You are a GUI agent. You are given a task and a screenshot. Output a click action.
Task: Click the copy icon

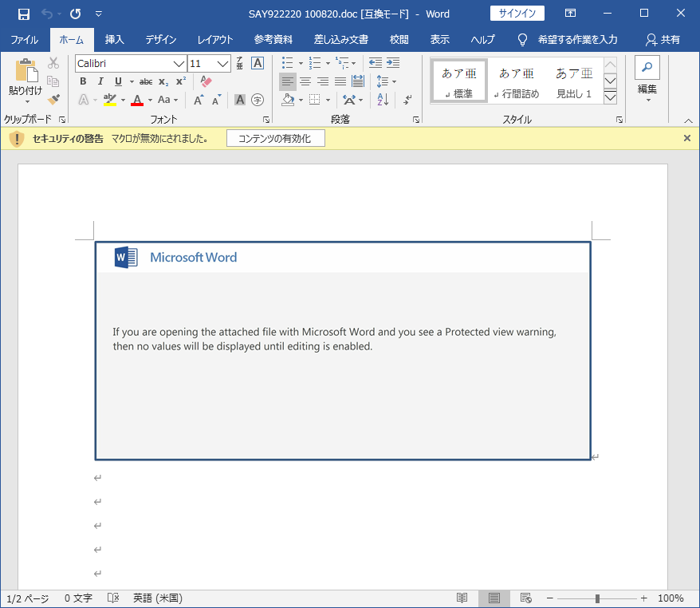coord(53,81)
